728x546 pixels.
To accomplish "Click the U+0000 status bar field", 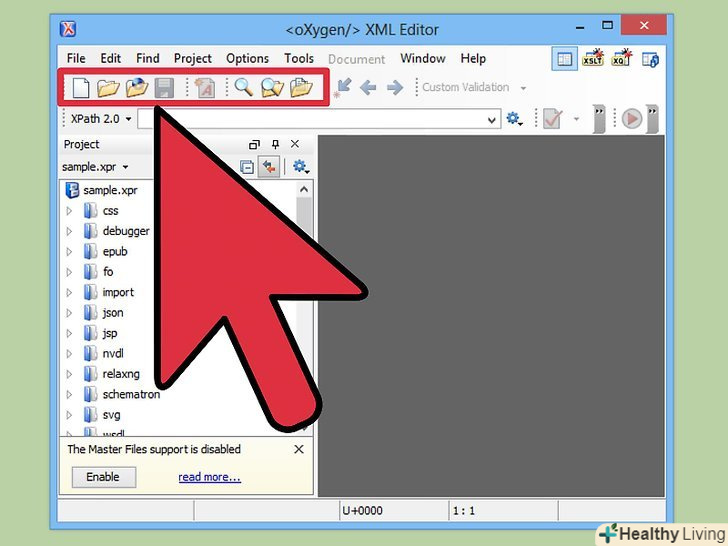I will pos(394,511).
